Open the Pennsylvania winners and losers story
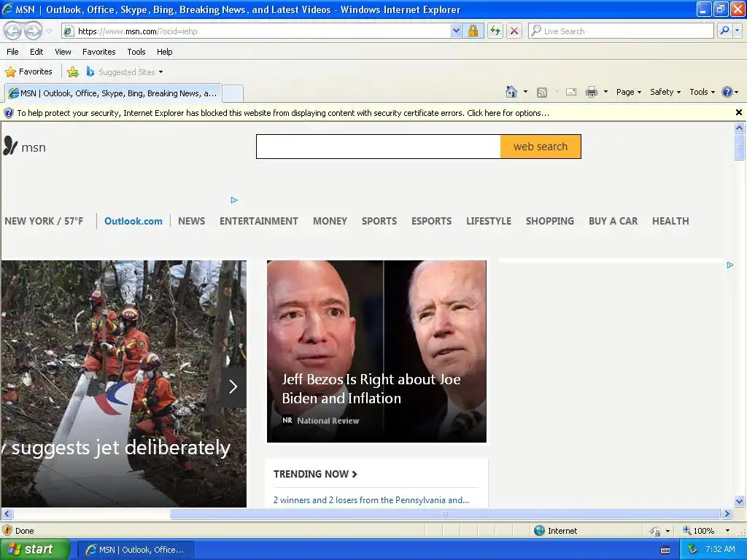747x560 pixels. tap(371, 500)
